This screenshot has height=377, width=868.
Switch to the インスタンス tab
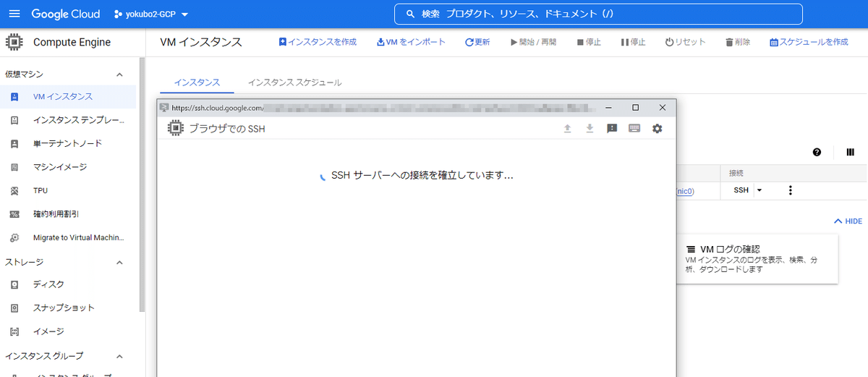(x=197, y=82)
